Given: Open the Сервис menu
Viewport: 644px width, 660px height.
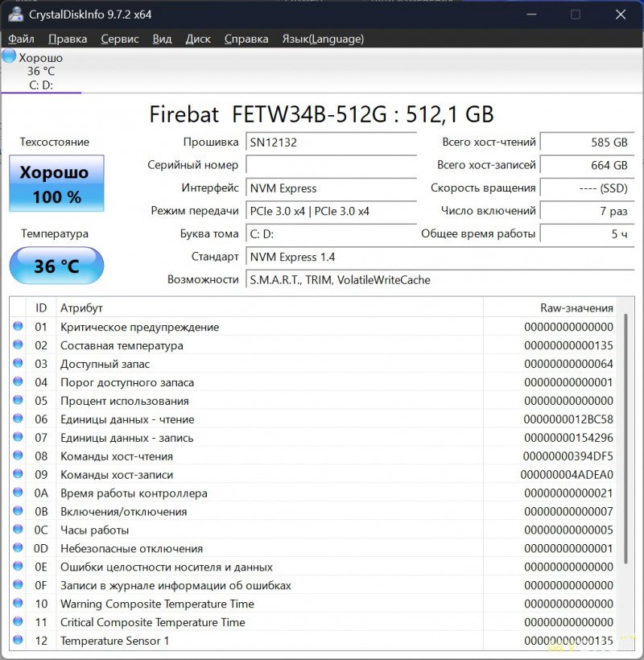Looking at the screenshot, I should (119, 39).
